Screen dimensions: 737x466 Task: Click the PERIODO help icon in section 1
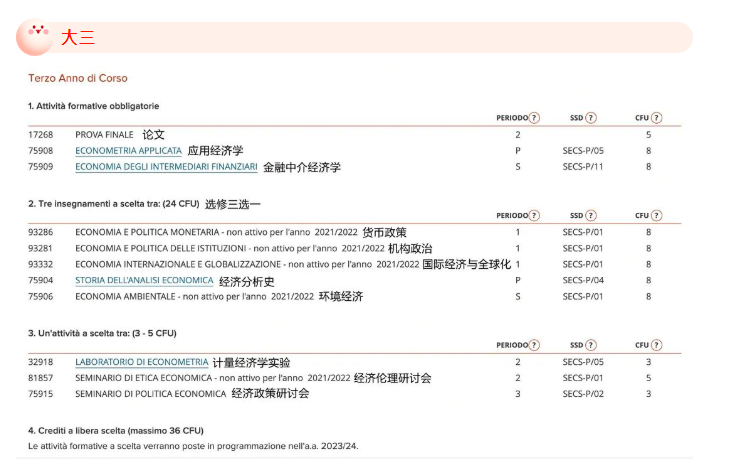(x=534, y=118)
